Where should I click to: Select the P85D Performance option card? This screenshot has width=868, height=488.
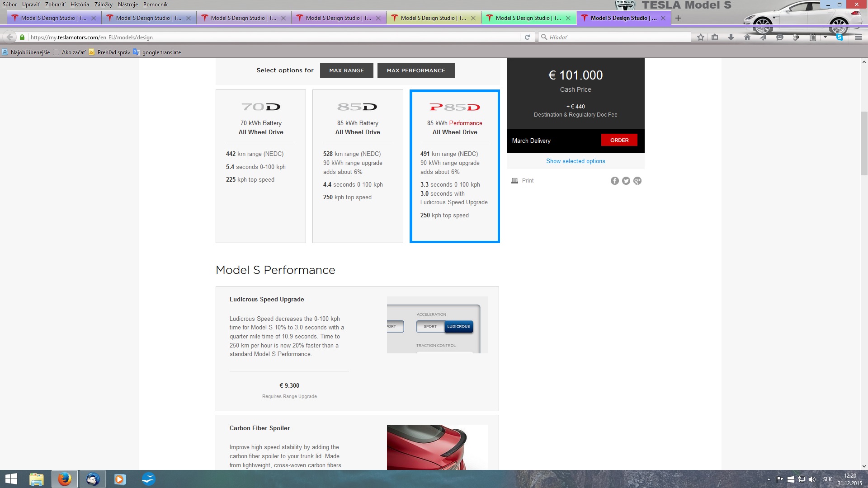coord(455,166)
